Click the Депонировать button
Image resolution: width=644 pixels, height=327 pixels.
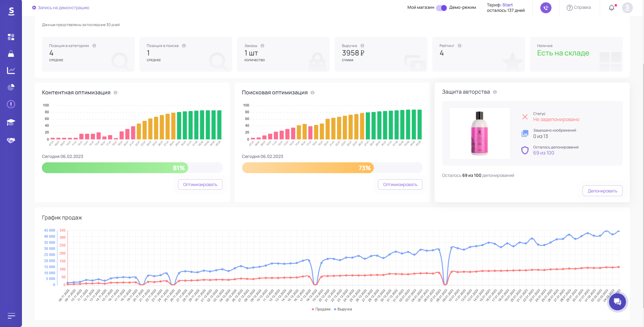point(602,191)
